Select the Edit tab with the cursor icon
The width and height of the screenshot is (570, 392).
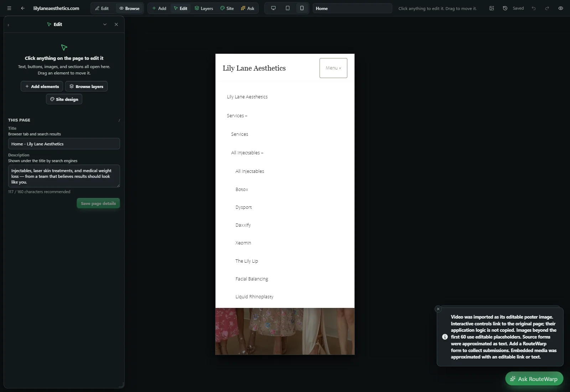pyautogui.click(x=181, y=8)
